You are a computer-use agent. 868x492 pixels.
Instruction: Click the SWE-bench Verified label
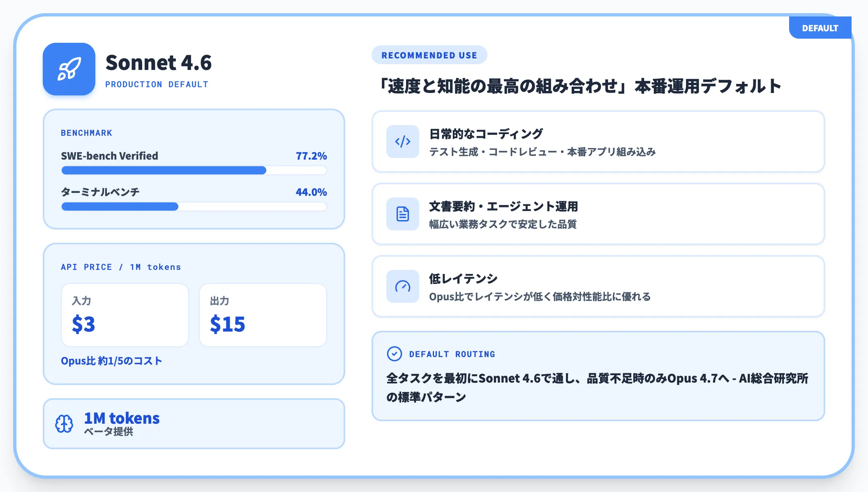109,156
